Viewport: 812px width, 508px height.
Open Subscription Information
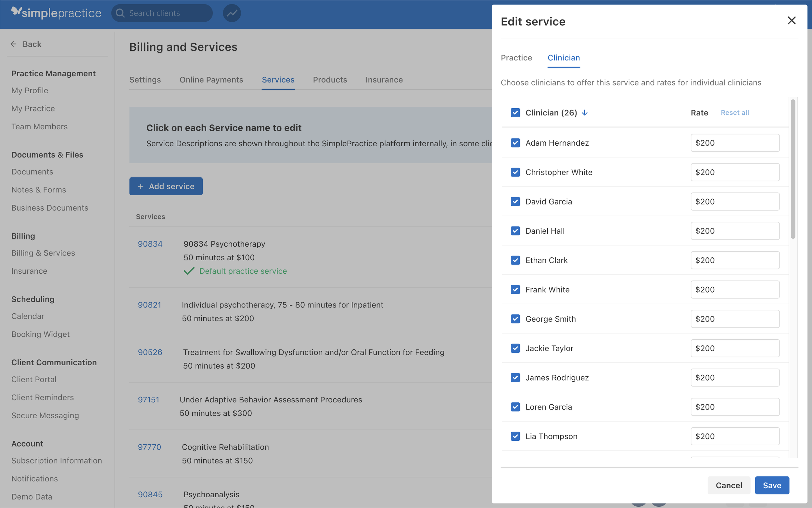[57, 461]
